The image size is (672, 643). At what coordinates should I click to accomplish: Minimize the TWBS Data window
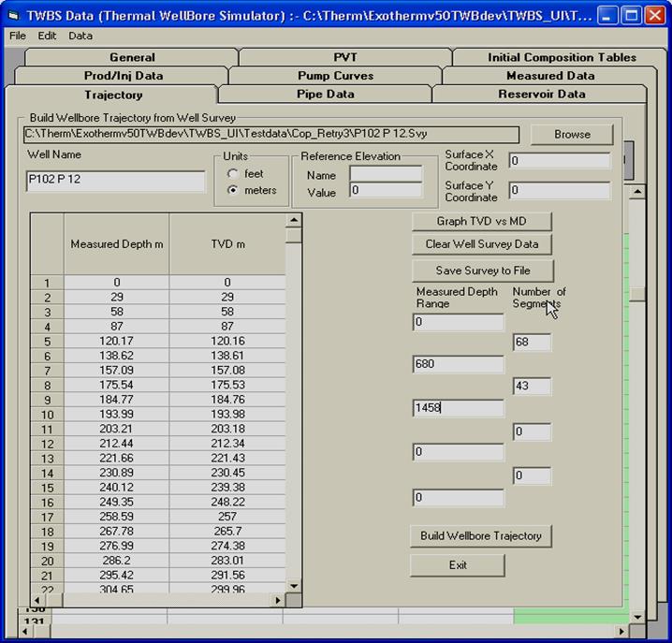tap(607, 16)
